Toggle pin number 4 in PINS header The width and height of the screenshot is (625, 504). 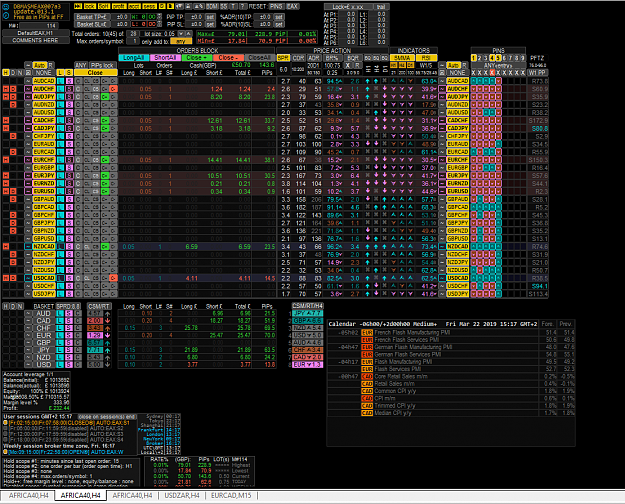492,58
